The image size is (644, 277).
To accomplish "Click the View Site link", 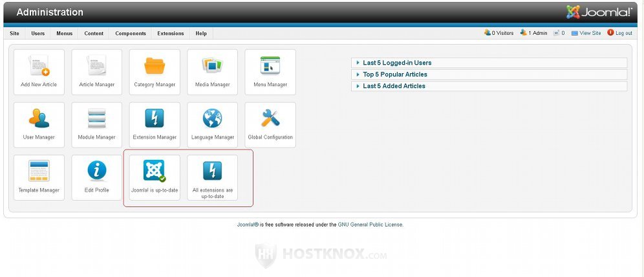I will tap(590, 33).
